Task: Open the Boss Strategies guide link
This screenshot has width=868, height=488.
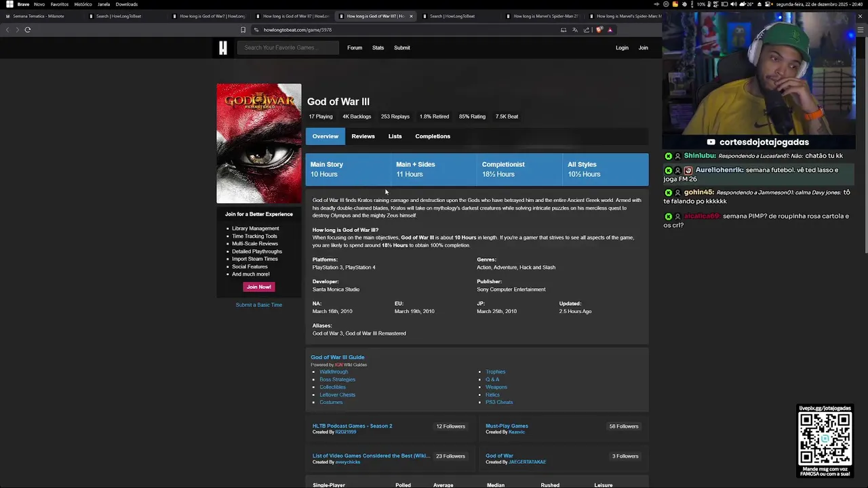Action: point(337,380)
